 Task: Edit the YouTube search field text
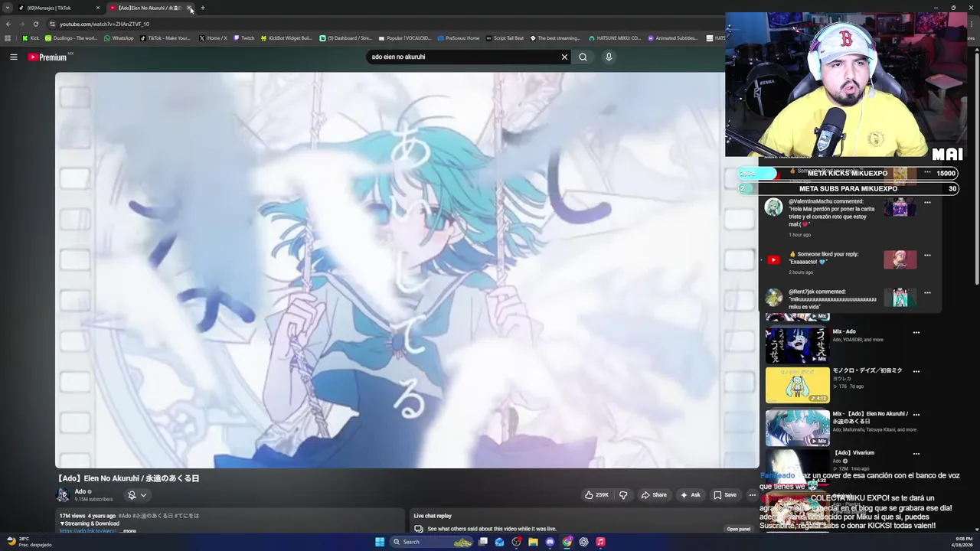pos(463,57)
